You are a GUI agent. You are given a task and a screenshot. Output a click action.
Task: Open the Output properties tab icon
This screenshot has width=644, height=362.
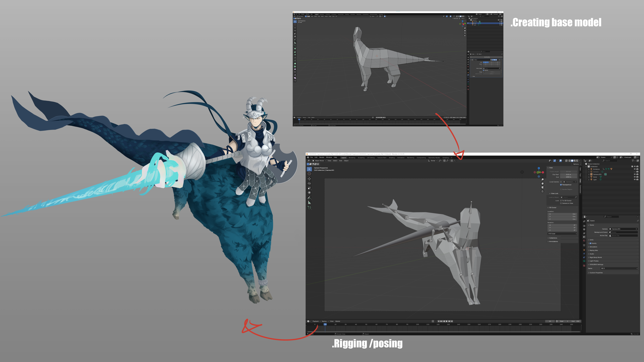(x=584, y=230)
